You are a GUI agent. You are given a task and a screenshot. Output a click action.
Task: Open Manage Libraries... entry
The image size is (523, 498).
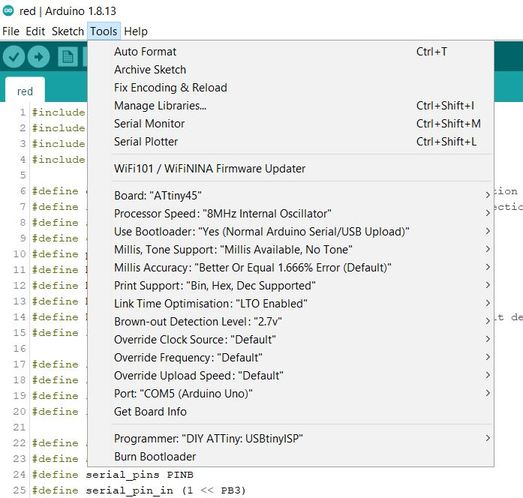point(291,106)
